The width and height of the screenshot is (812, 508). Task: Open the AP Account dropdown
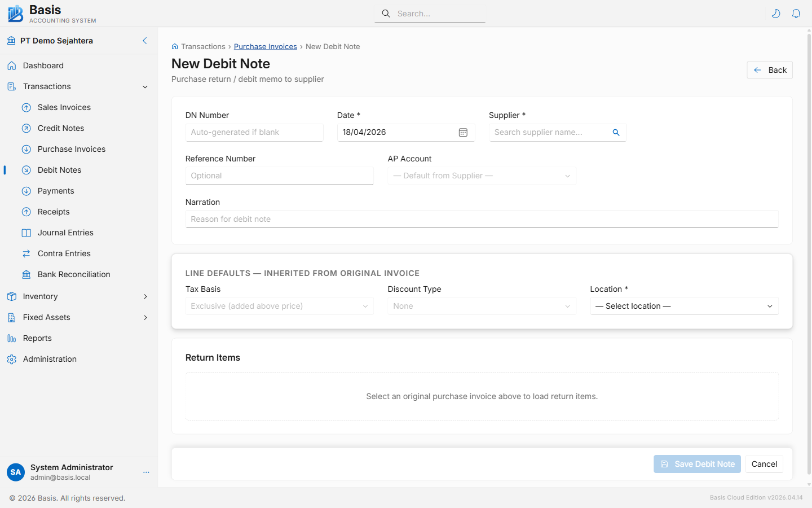(482, 176)
